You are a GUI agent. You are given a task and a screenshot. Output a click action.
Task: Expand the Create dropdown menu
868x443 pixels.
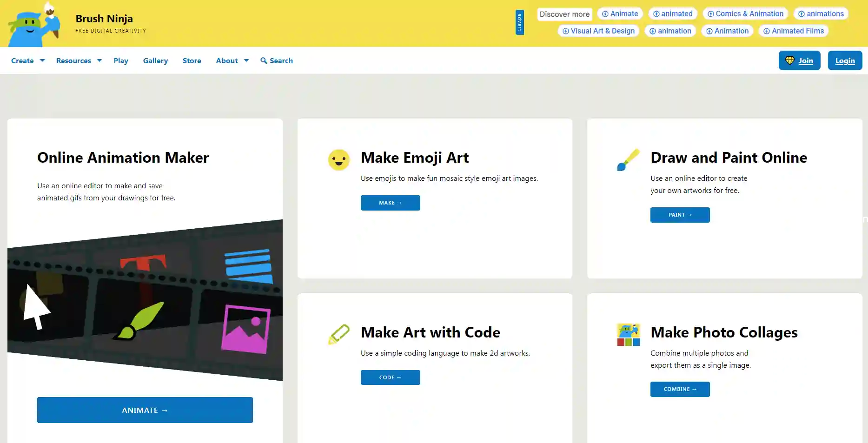(x=28, y=61)
